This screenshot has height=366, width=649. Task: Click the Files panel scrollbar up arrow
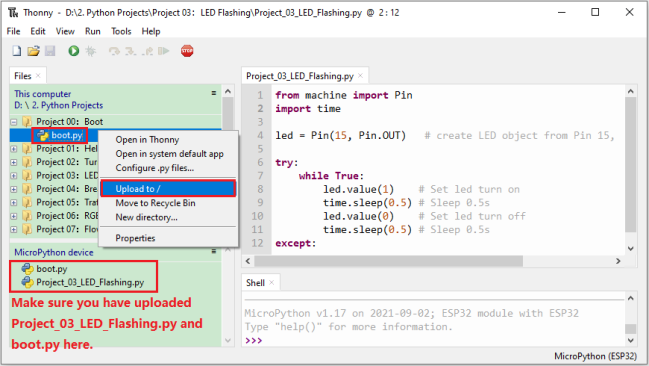228,91
